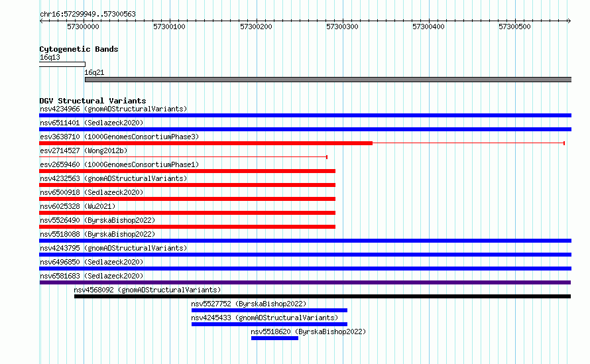Select the red bar under nsv6500918
The width and height of the screenshot is (590, 364).
coord(187,199)
